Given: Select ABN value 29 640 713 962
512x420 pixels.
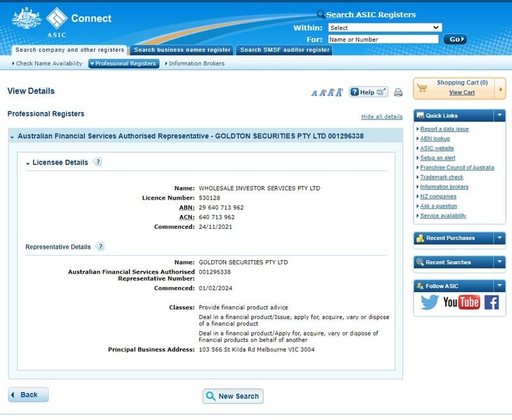Looking at the screenshot, I should [221, 207].
